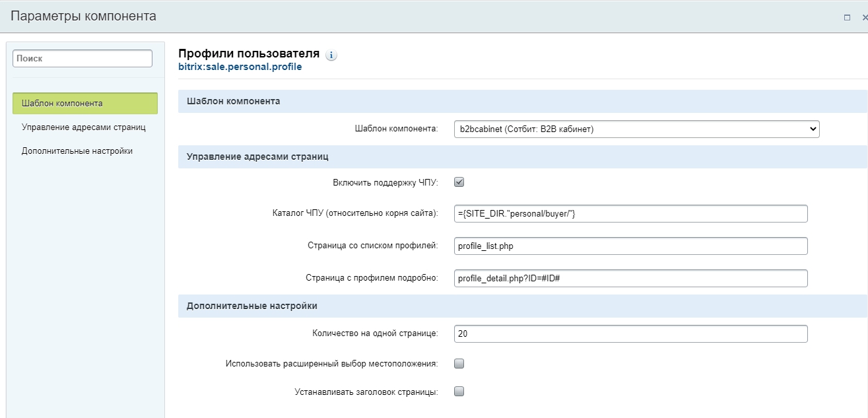This screenshot has height=418, width=868.
Task: Toggle the Включить поддержку ЧПУ checkbox
Action: click(x=459, y=182)
